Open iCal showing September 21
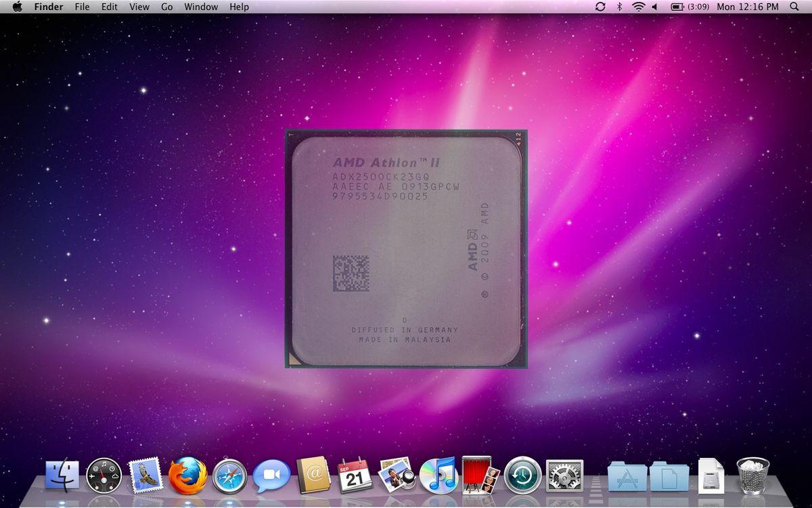 [x=355, y=475]
